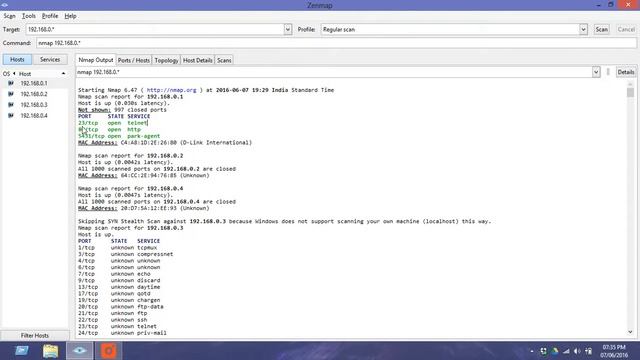Viewport: 640px width, 360px height.
Task: Click the '23/tcp open telnet' output line
Action: click(113, 123)
